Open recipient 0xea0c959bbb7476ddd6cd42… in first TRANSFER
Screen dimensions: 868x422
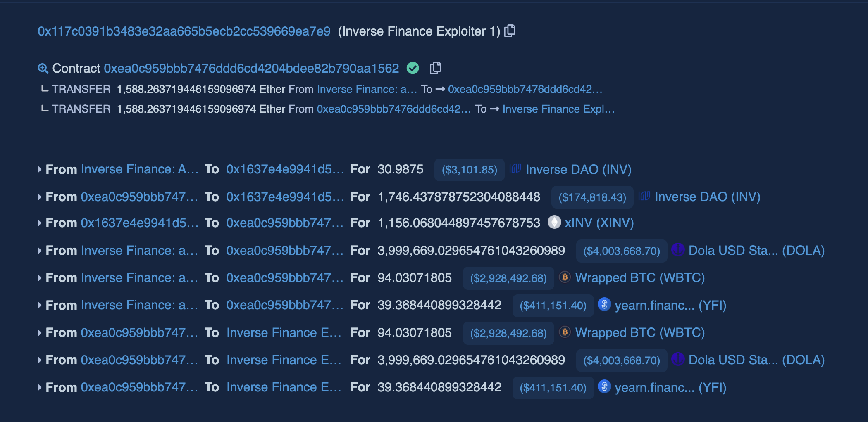click(x=525, y=89)
